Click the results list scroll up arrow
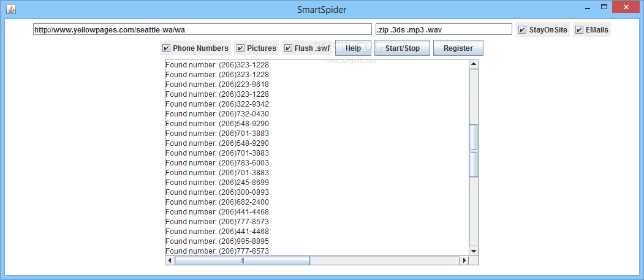Image resolution: width=644 pixels, height=280 pixels. (474, 64)
